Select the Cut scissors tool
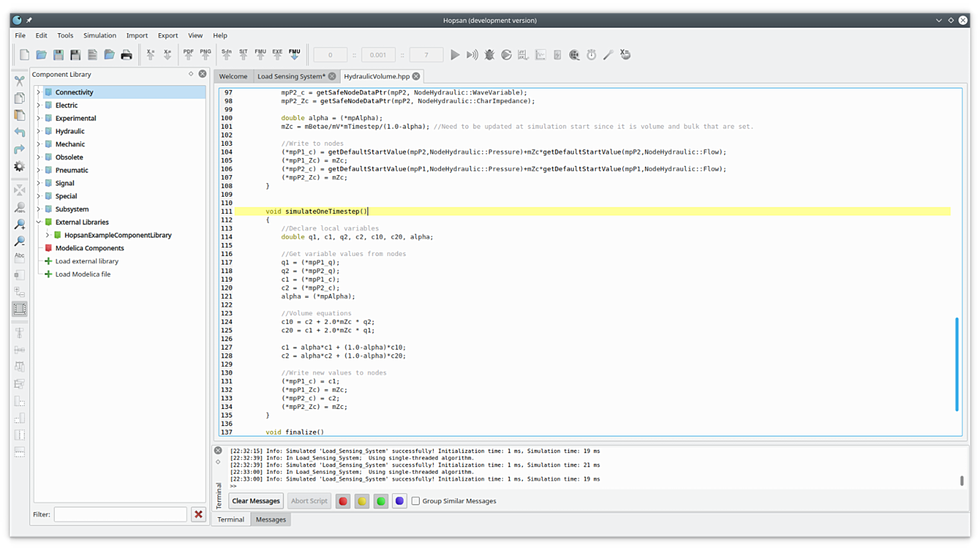 20,81
